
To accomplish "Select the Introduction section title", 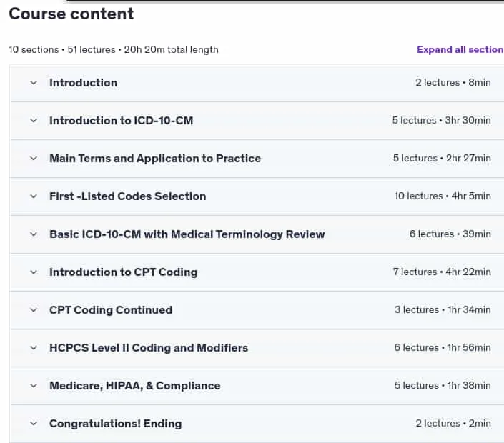I will click(x=83, y=83).
